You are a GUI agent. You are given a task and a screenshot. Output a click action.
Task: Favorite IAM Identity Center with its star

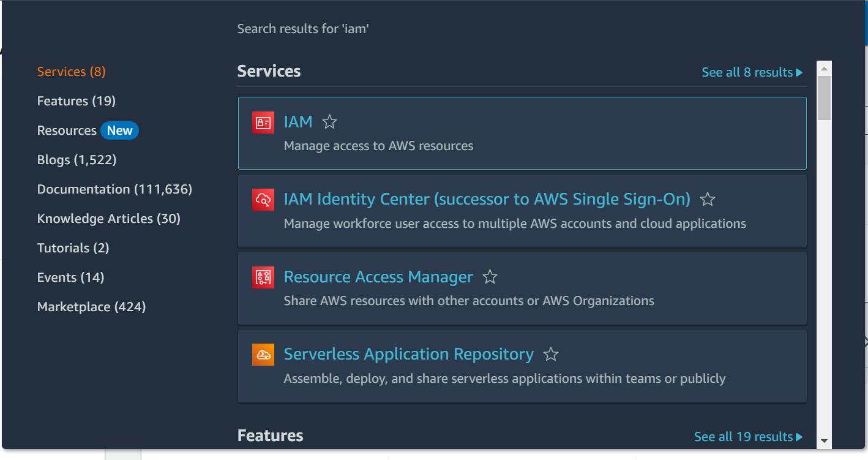coord(708,199)
